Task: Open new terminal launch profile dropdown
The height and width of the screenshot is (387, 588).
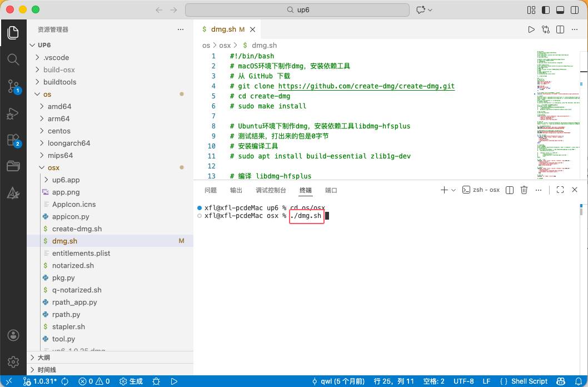Action: pyautogui.click(x=454, y=190)
